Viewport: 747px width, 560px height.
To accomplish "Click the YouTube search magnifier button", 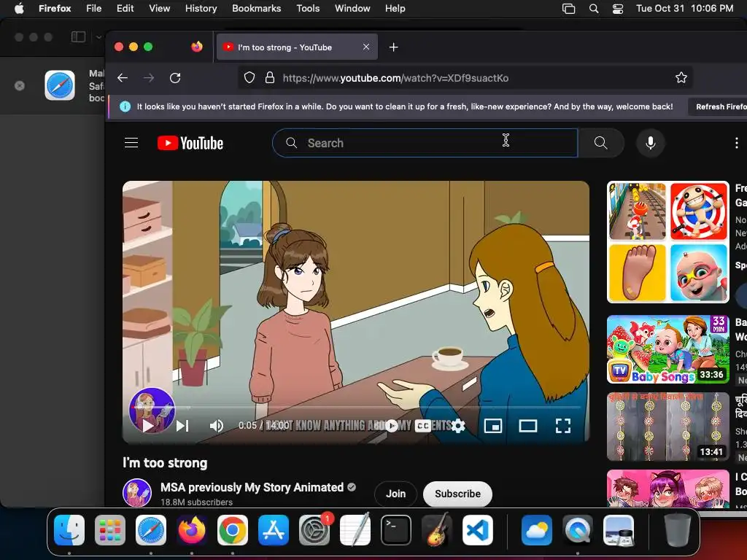I will [x=601, y=143].
